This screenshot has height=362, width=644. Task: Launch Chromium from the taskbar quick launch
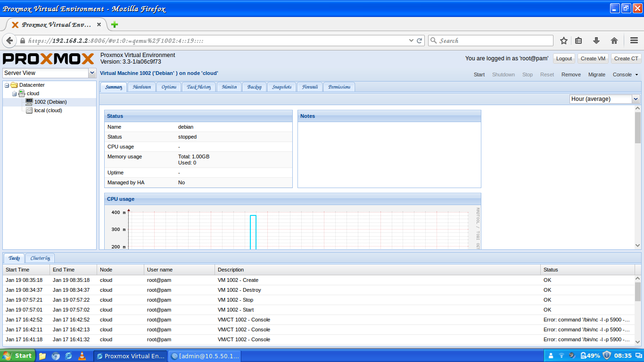[56, 356]
